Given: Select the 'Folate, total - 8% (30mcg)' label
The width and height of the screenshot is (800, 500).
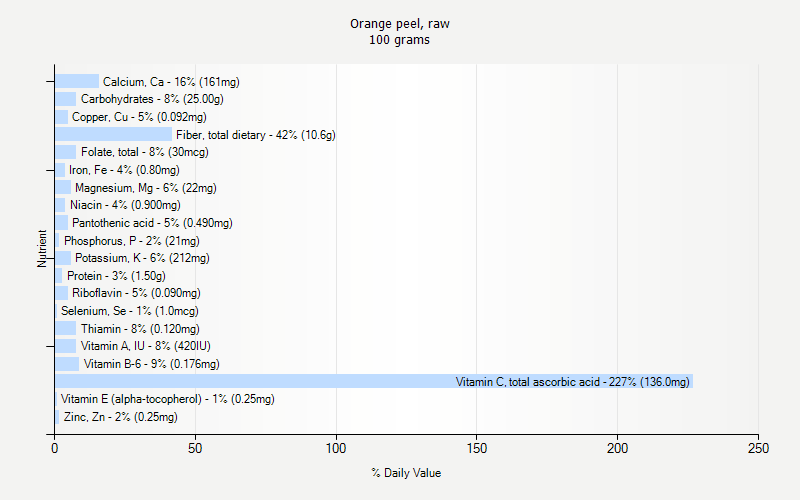Looking at the screenshot, I should click(x=144, y=152).
